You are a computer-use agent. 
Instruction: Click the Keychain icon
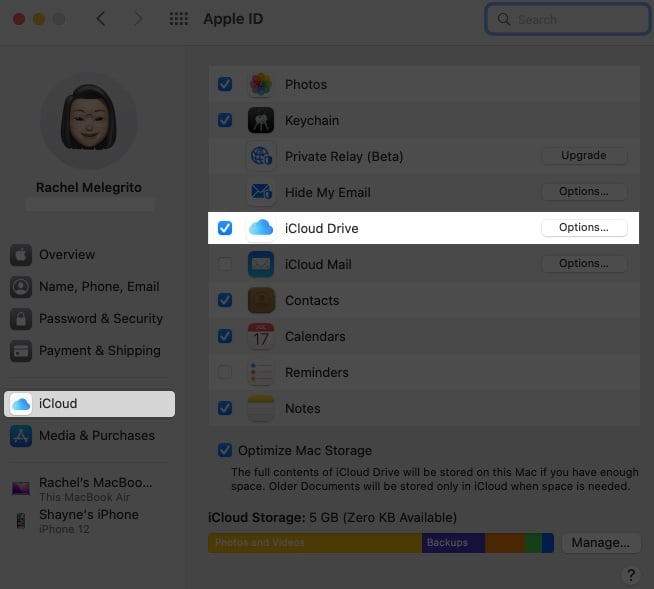click(261, 120)
